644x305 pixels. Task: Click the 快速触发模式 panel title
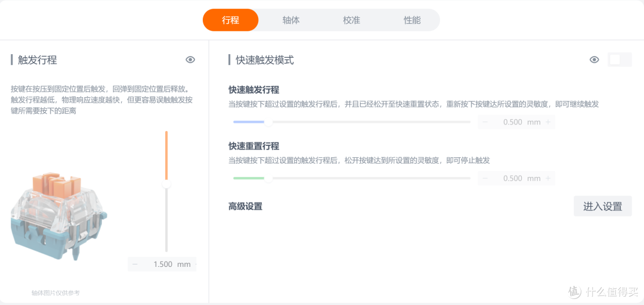[265, 60]
